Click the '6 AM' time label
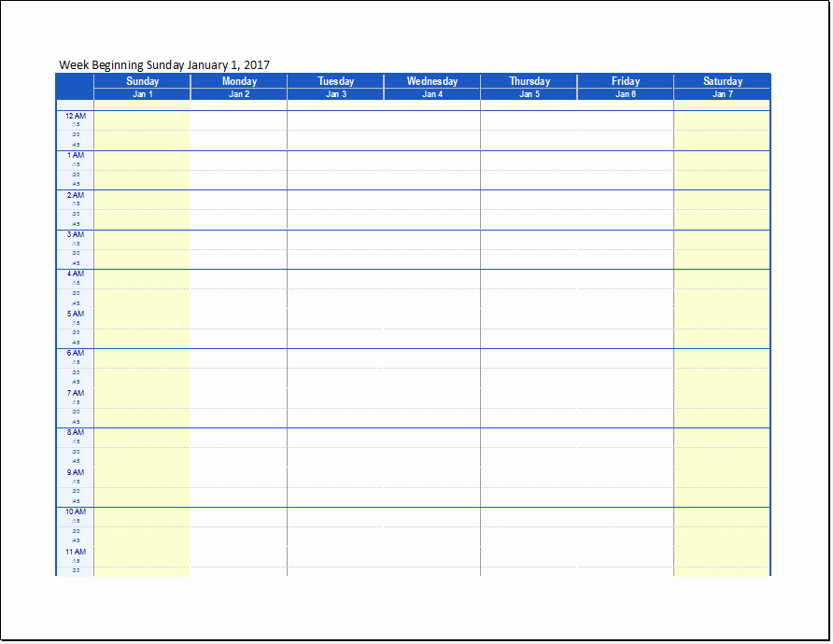The width and height of the screenshot is (833, 644). 76,353
